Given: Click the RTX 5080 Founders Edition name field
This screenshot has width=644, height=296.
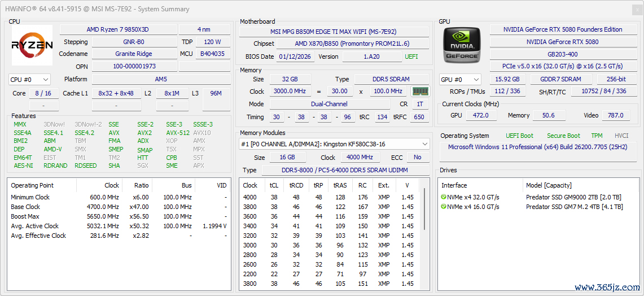Looking at the screenshot, I should [563, 29].
